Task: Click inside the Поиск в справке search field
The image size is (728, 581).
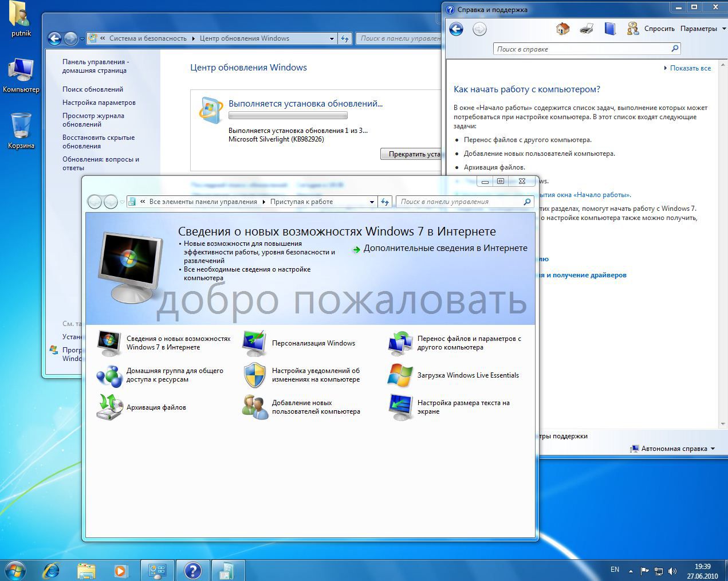Action: pos(579,49)
